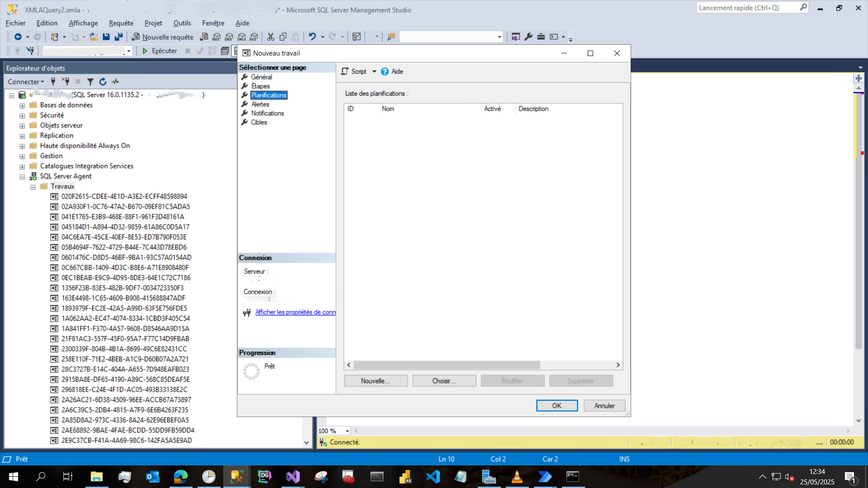
Task: Click Nouvelle requête toolbar button
Action: [162, 37]
